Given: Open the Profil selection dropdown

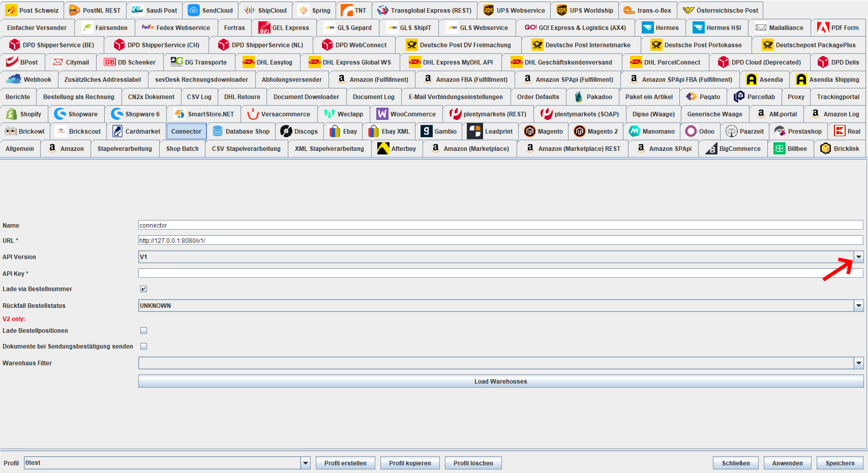Looking at the screenshot, I should point(306,463).
